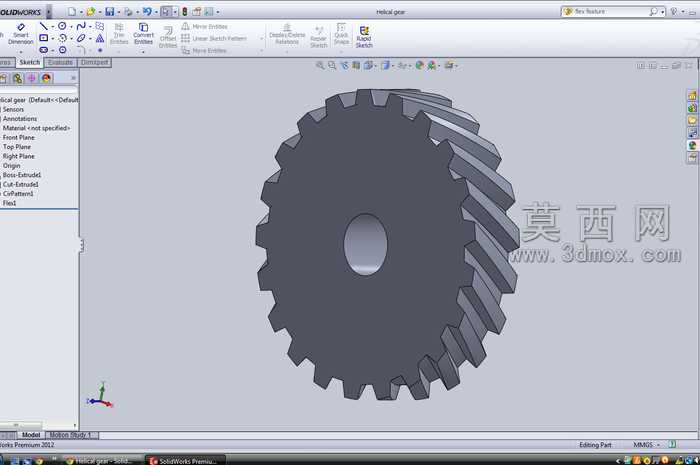Switch to the Motion Study 1 tab

[x=70, y=435]
